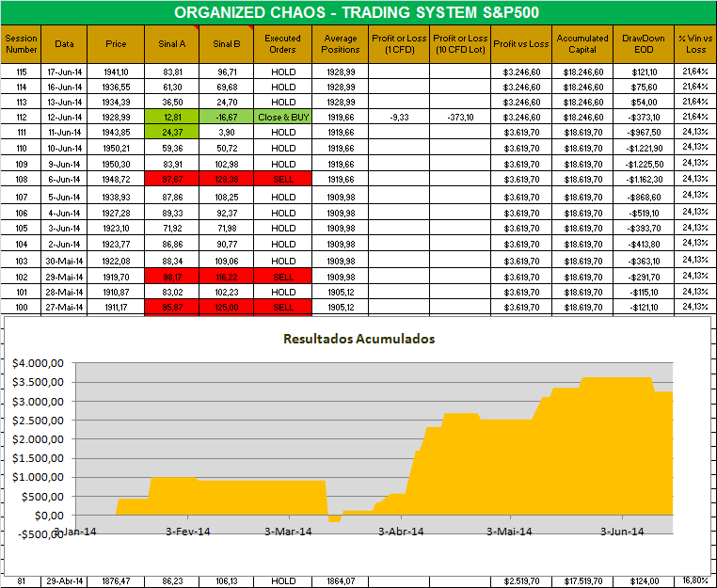
Task: Select the red SELL cell for 29-Mai-14
Action: (x=282, y=278)
